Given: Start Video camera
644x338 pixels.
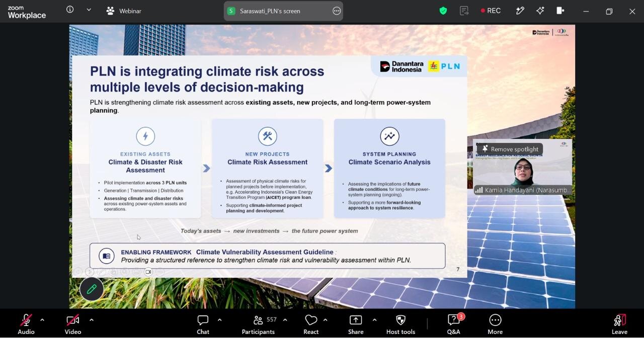Looking at the screenshot, I should [73, 324].
